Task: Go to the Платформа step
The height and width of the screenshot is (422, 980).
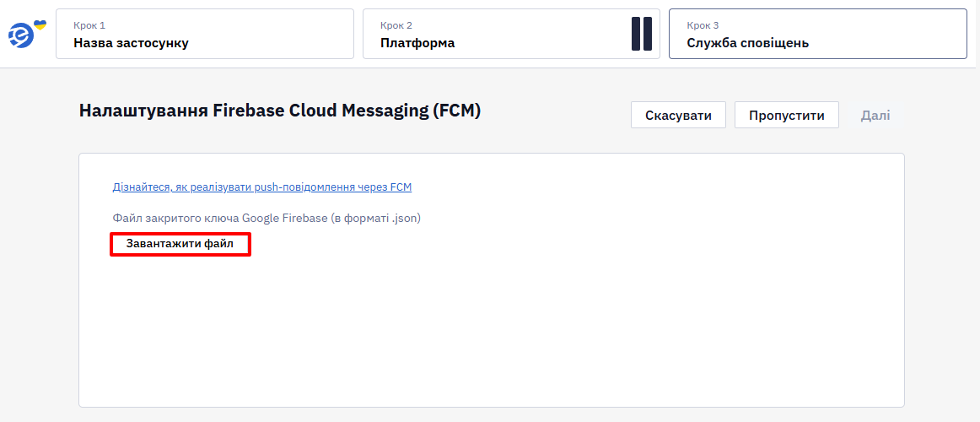Action: point(511,34)
